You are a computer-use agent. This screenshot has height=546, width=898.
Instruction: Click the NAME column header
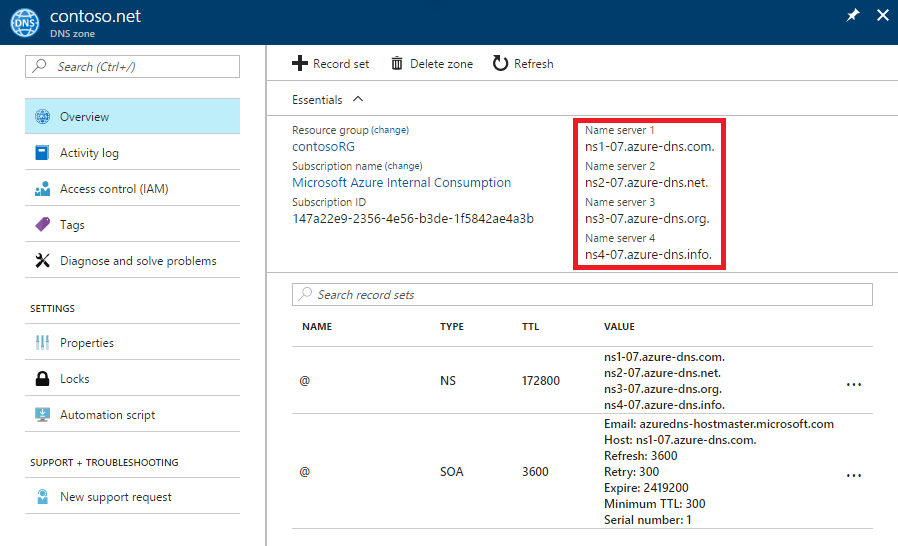coord(317,327)
